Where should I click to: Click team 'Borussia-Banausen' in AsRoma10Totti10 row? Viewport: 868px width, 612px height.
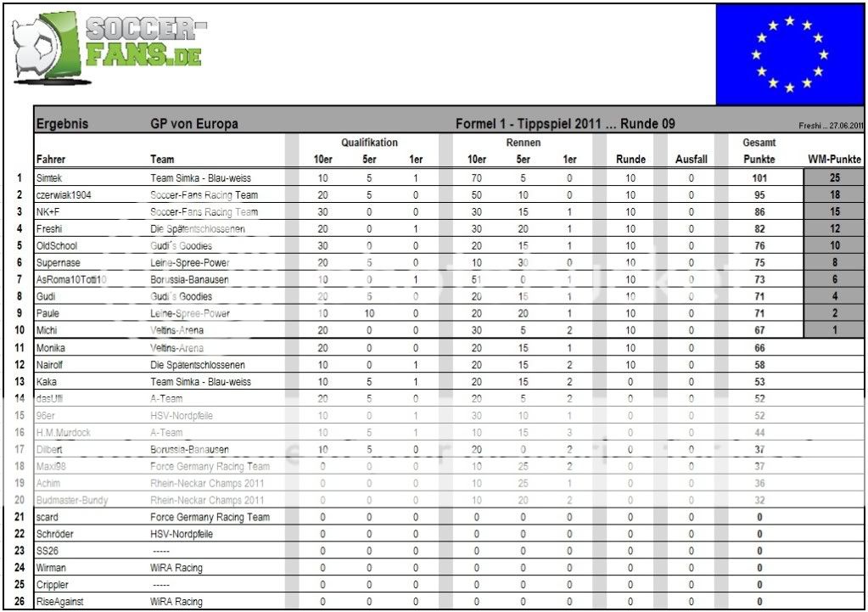(189, 280)
